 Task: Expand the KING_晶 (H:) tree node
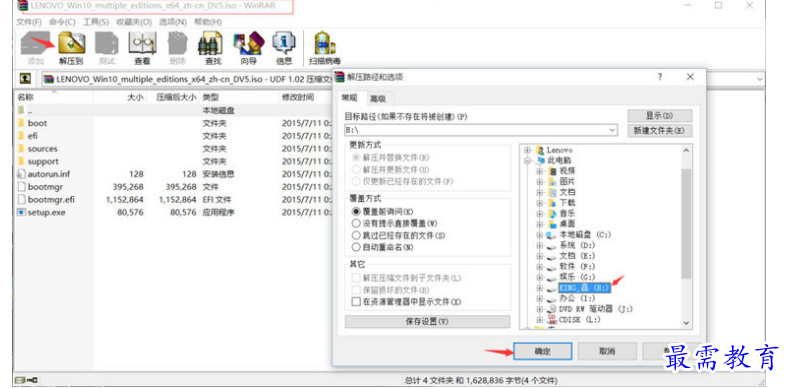point(540,288)
